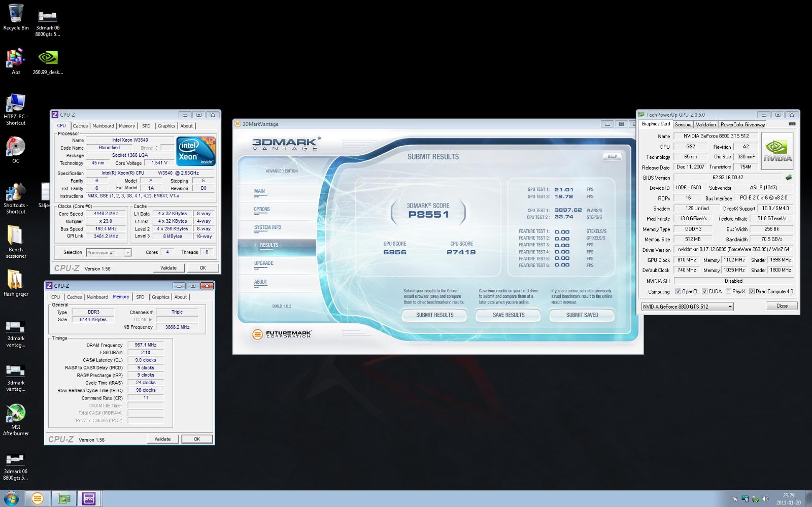Click the GPU-Z BIOS save chip icon
The width and height of the screenshot is (812, 507).
(788, 178)
